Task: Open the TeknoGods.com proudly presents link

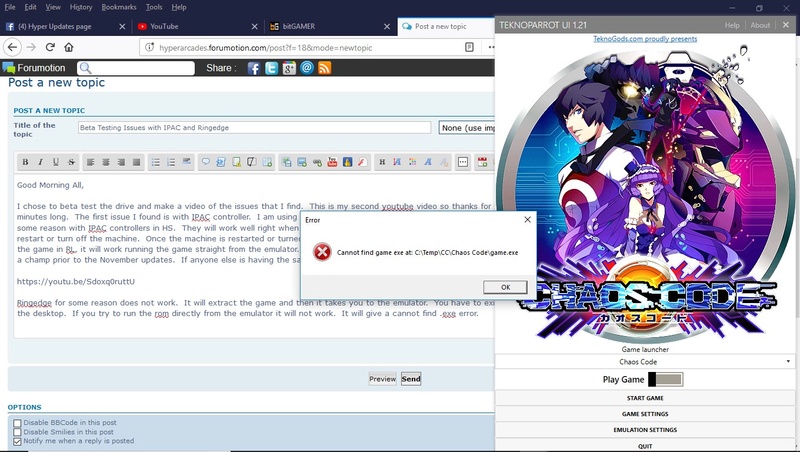Action: pyautogui.click(x=645, y=39)
